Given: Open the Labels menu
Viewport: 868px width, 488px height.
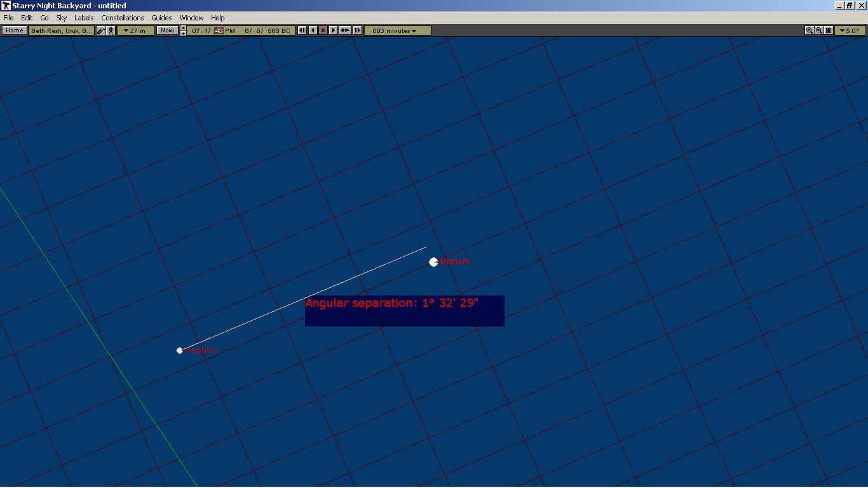Looking at the screenshot, I should (84, 18).
